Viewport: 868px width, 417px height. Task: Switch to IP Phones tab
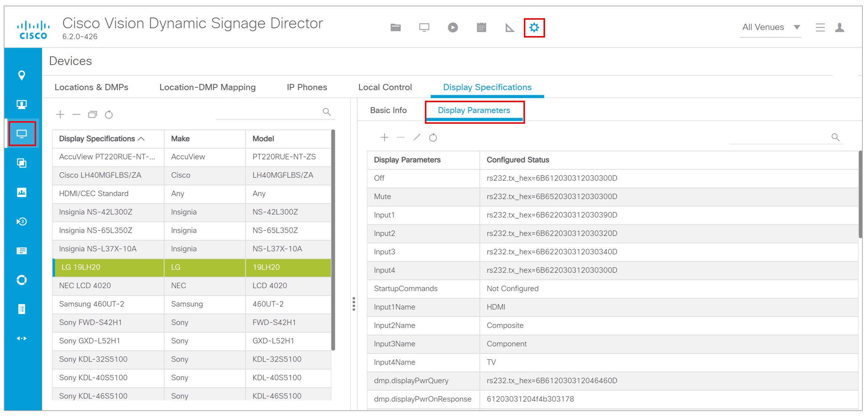pos(307,87)
